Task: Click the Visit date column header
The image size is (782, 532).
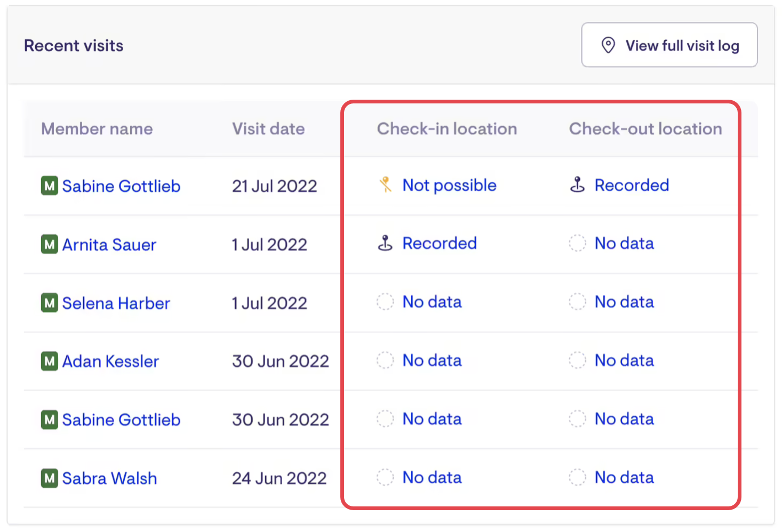Action: [268, 129]
